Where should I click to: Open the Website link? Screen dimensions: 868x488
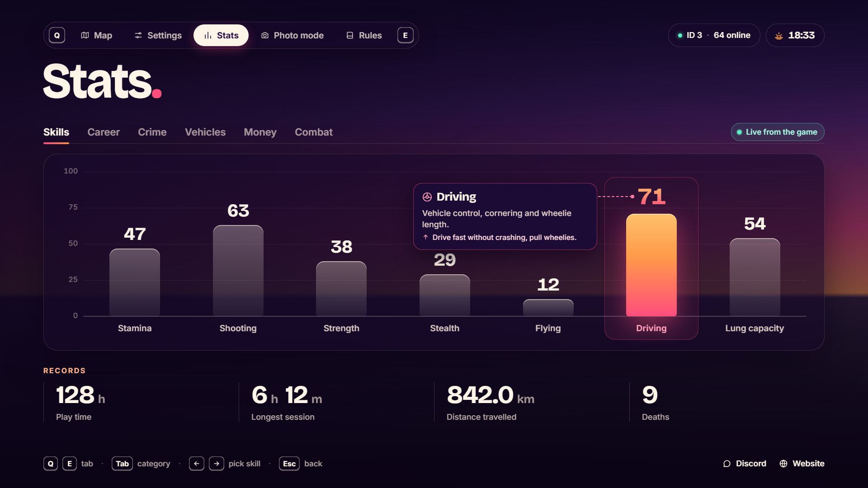pos(802,464)
